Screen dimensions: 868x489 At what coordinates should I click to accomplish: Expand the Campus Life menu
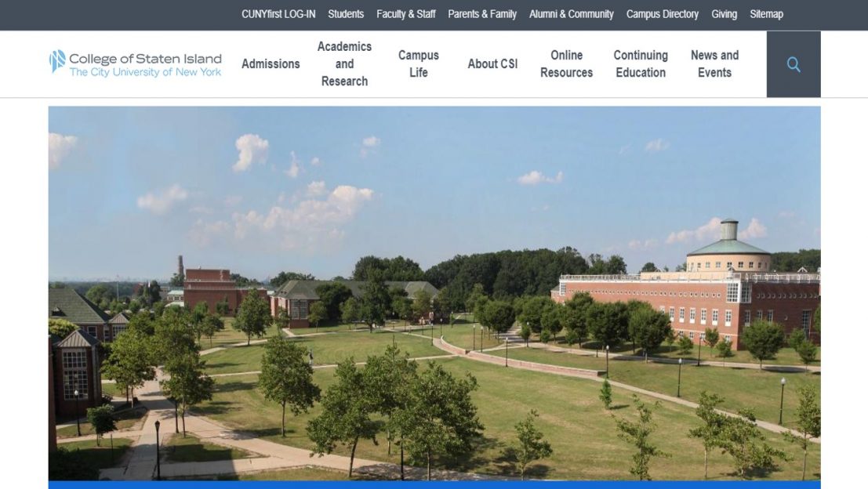coord(418,64)
